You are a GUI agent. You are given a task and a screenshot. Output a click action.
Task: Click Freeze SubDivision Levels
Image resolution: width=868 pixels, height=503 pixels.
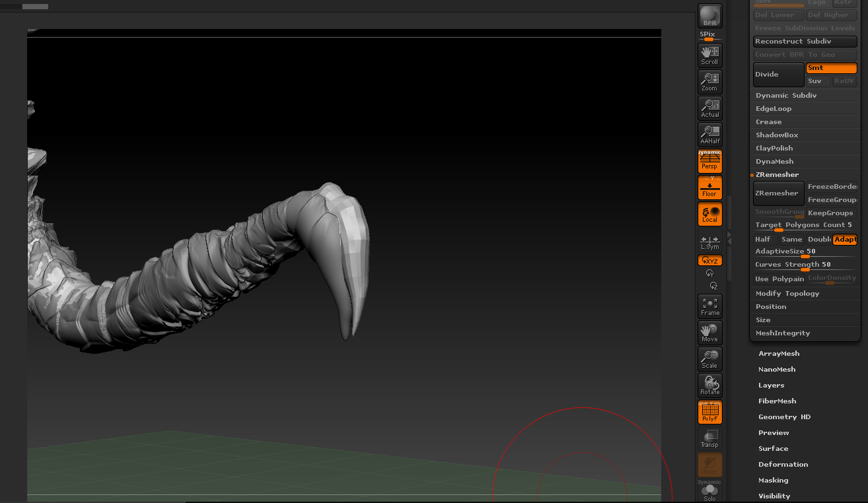pyautogui.click(x=805, y=28)
